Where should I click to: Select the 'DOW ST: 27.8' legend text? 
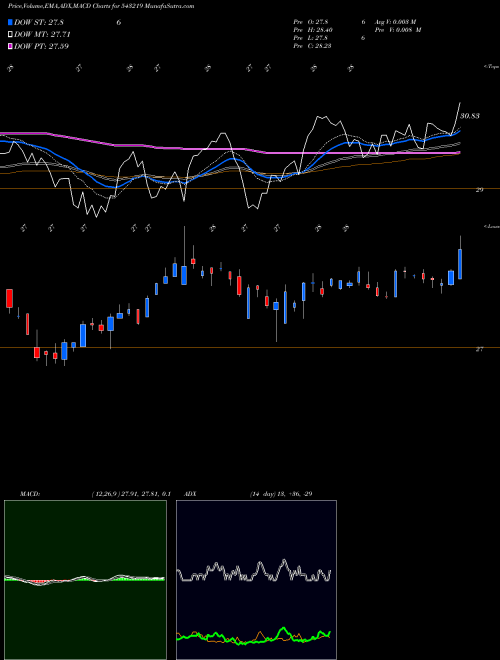(x=39, y=22)
